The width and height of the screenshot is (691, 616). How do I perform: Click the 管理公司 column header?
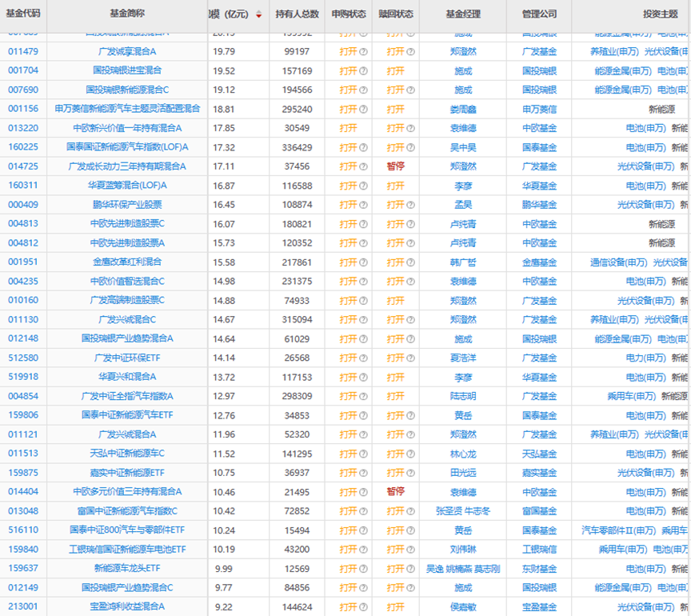pos(539,14)
